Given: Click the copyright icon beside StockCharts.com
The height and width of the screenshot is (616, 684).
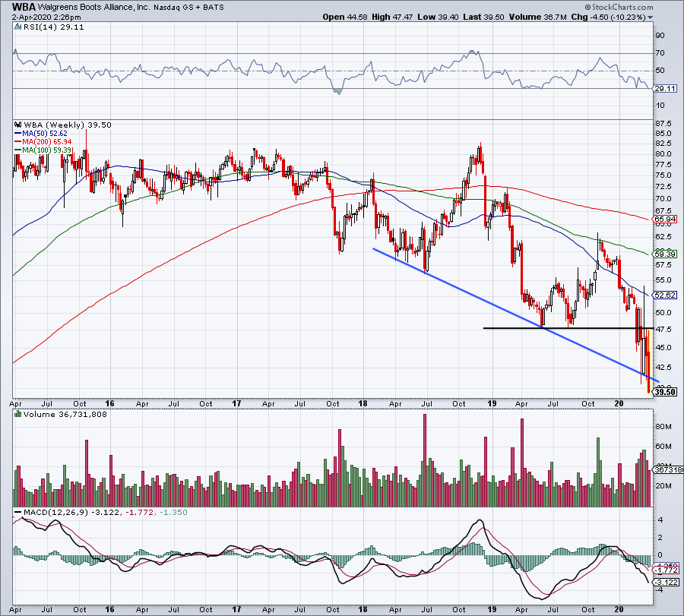Looking at the screenshot, I should click(588, 7).
